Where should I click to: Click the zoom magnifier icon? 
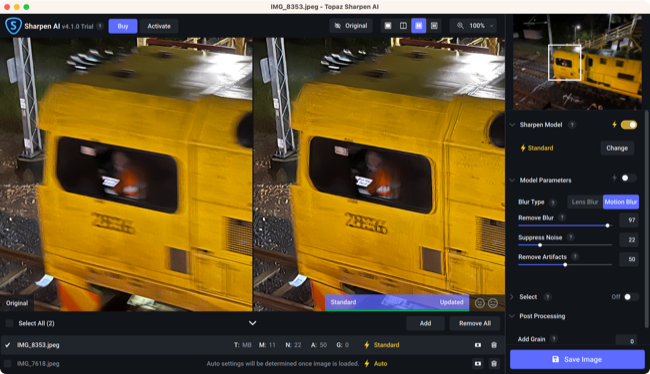click(x=460, y=26)
